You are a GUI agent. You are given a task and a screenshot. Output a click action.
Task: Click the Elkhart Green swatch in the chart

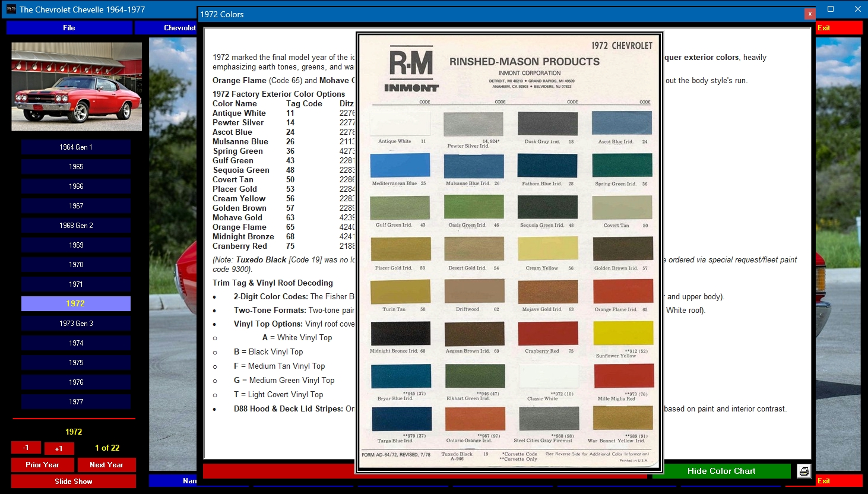[475, 376]
